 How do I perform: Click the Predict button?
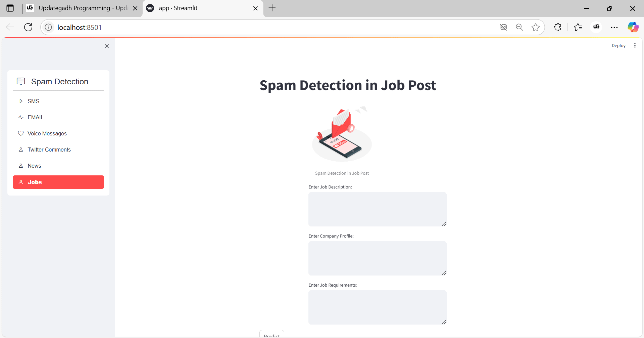pyautogui.click(x=271, y=336)
